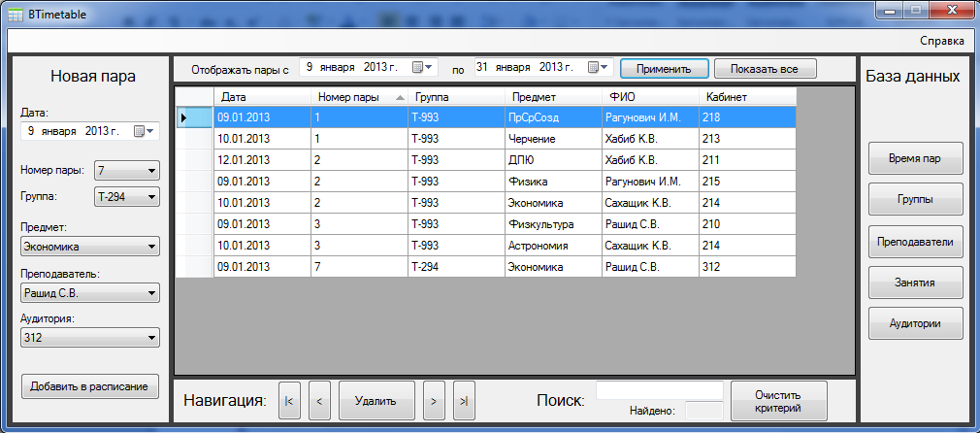
Task: Open the Преподаватели database button
Action: point(915,242)
